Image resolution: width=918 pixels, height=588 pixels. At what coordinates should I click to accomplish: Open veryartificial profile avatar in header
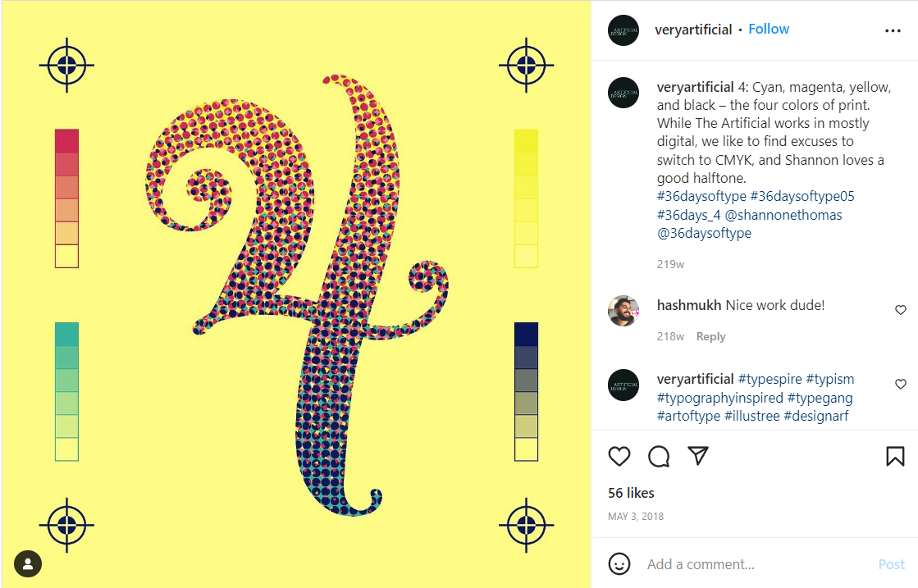click(x=623, y=30)
